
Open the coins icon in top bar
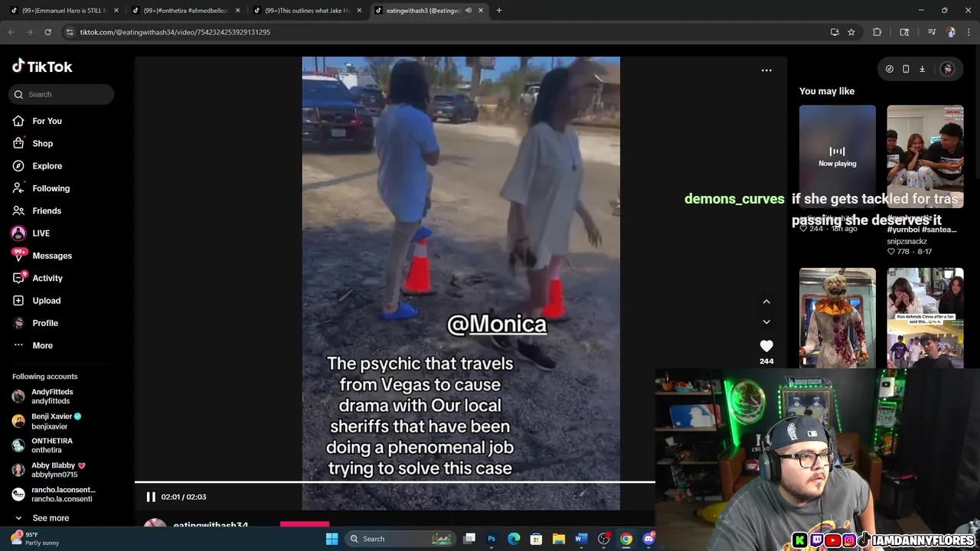(890, 69)
